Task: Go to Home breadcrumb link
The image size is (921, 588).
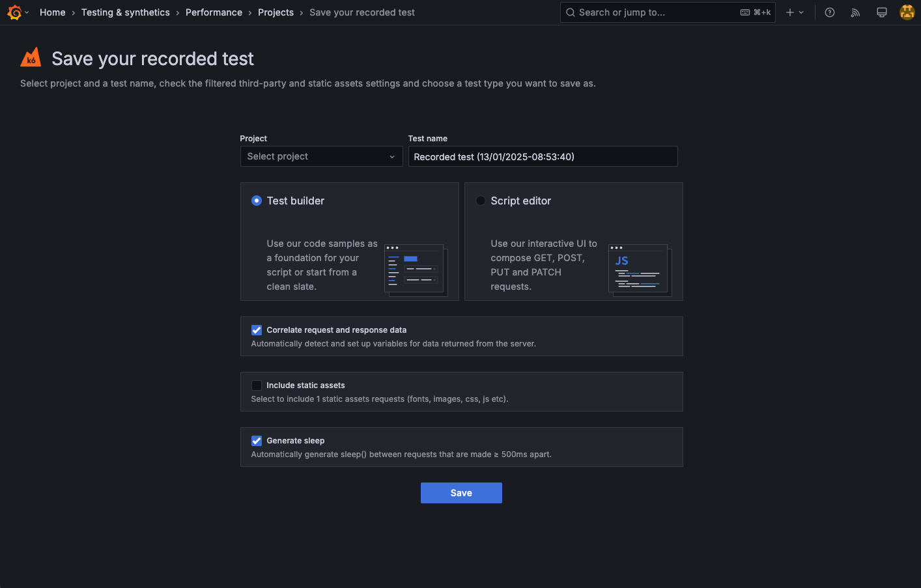Action: click(x=52, y=12)
